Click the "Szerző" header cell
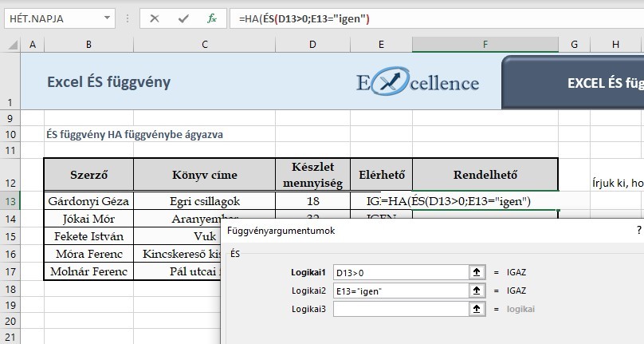Viewport: 644px width, 344px height. coord(88,175)
